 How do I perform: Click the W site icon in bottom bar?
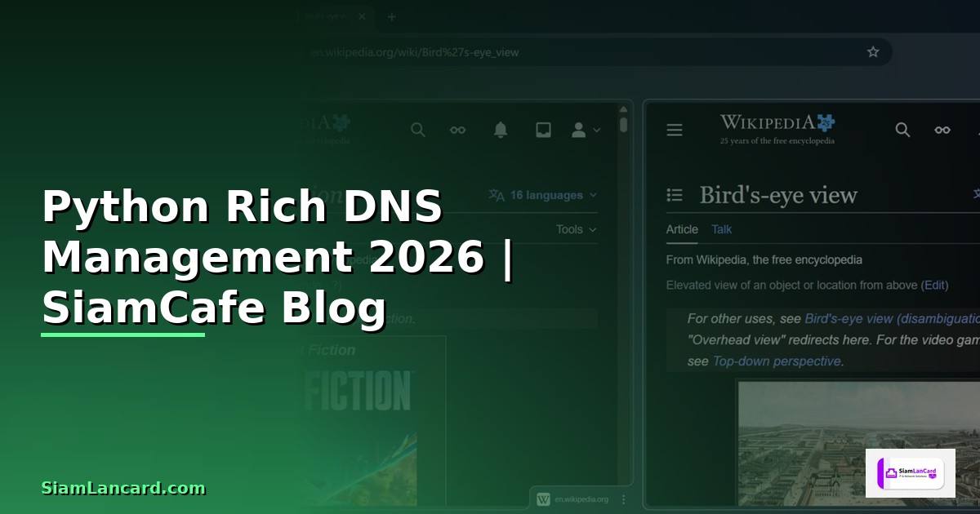pyautogui.click(x=543, y=498)
